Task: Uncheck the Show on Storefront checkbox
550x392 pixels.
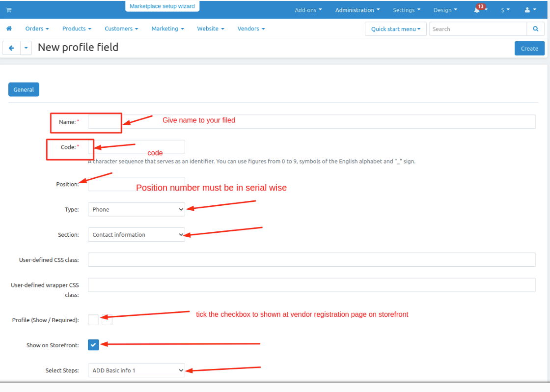Action: click(93, 345)
